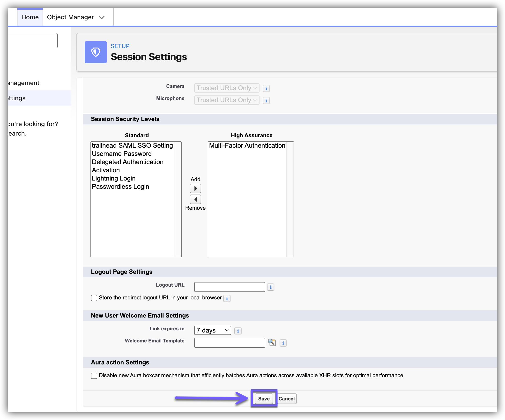Click the info icon beside Logout URL
The height and width of the screenshot is (420, 505).
[x=270, y=287]
